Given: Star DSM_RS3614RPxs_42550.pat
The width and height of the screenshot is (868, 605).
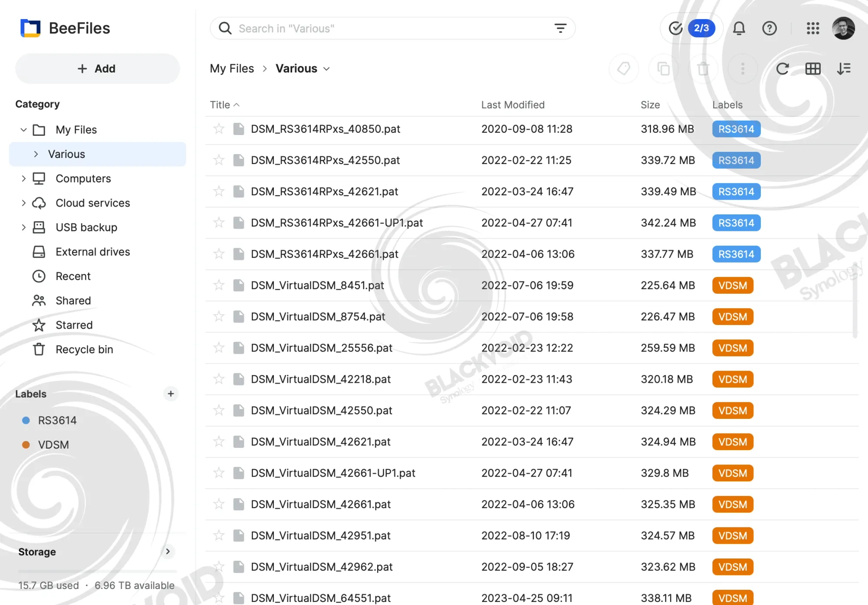Looking at the screenshot, I should (219, 160).
